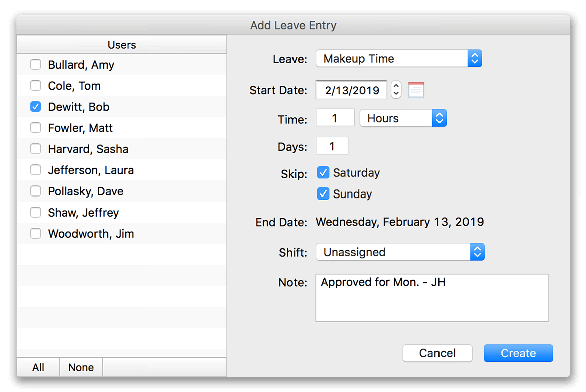Check Jefferson, Laura in the Users list

point(35,169)
